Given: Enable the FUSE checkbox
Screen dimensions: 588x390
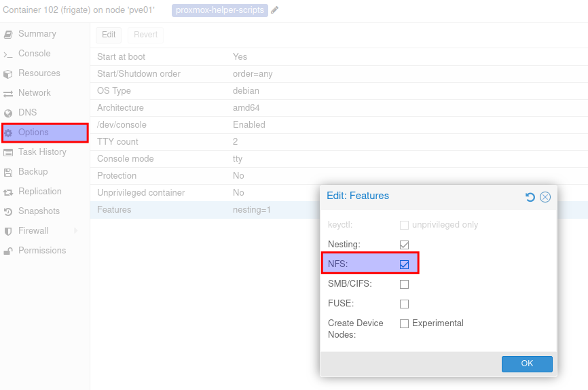Looking at the screenshot, I should pyautogui.click(x=404, y=304).
